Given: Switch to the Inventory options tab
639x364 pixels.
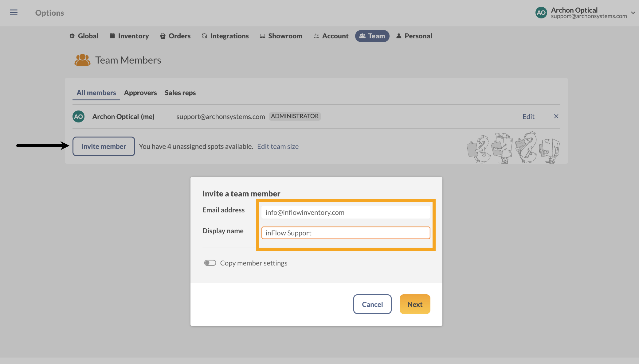Looking at the screenshot, I should click(129, 36).
